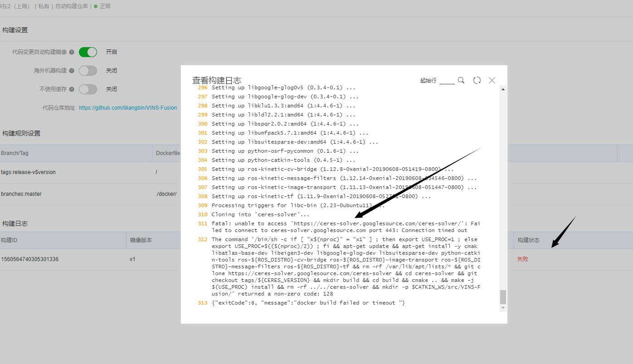Open the GitHub VINS-Fusion repository link
The height and width of the screenshot is (364, 633).
click(128, 108)
